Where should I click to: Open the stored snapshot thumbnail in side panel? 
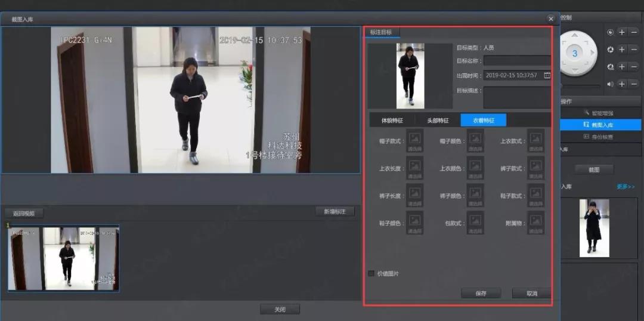(594, 228)
